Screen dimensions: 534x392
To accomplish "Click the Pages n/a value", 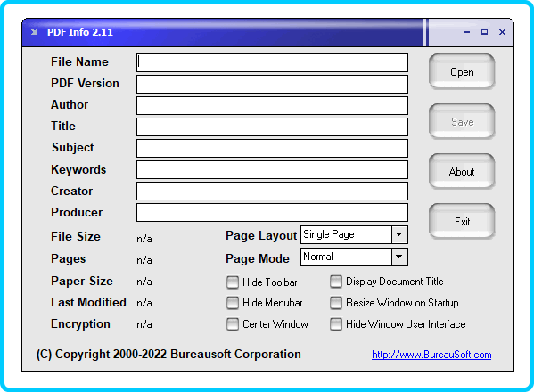I will click(x=144, y=260).
